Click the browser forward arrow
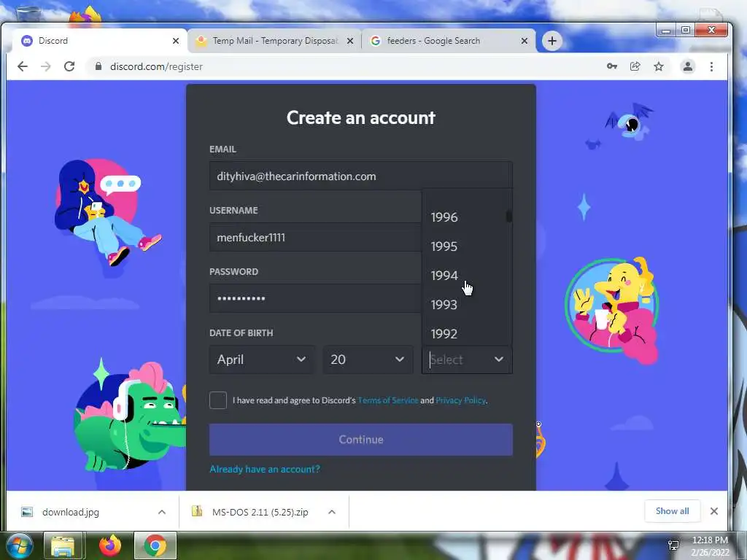Image resolution: width=747 pixels, height=560 pixels. (x=46, y=66)
